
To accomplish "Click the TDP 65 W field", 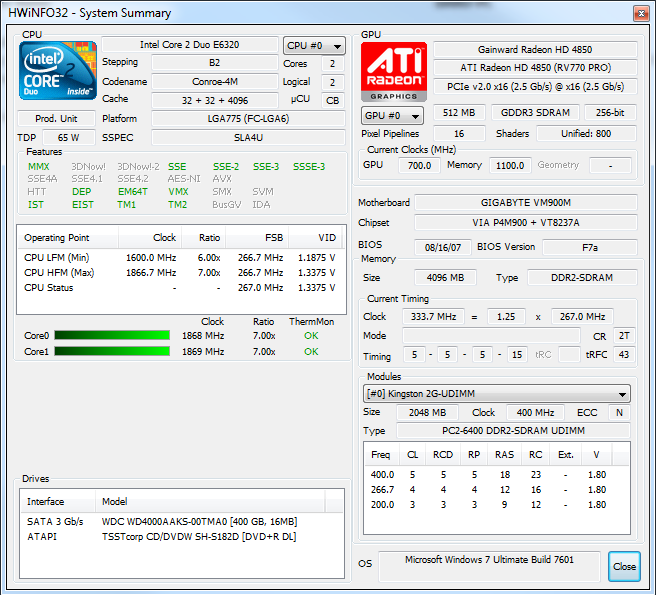I will 69,137.
